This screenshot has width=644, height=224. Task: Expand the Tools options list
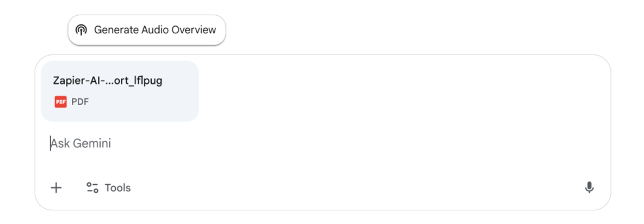108,187
